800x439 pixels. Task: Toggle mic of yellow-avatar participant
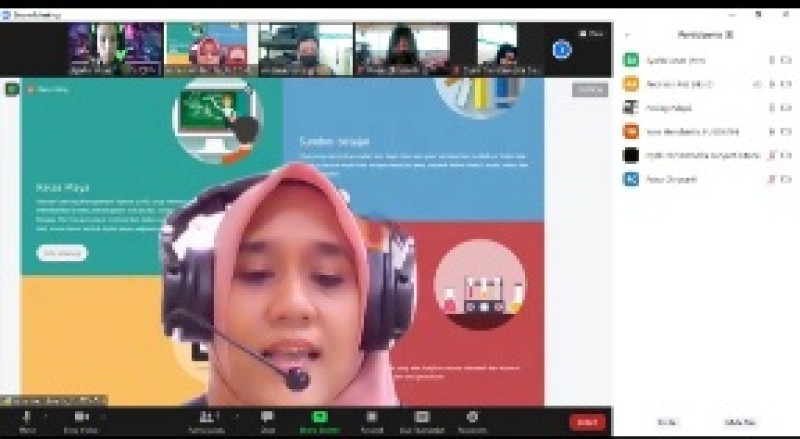[x=772, y=84]
